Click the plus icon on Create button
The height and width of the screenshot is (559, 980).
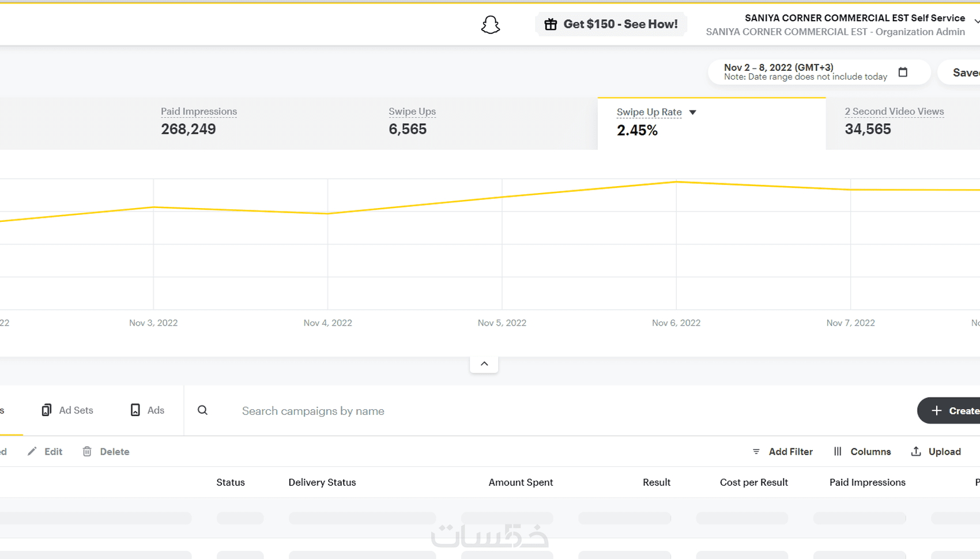[x=937, y=410]
